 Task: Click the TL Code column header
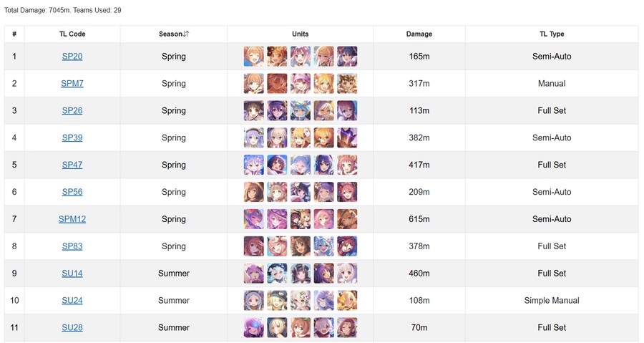point(72,34)
